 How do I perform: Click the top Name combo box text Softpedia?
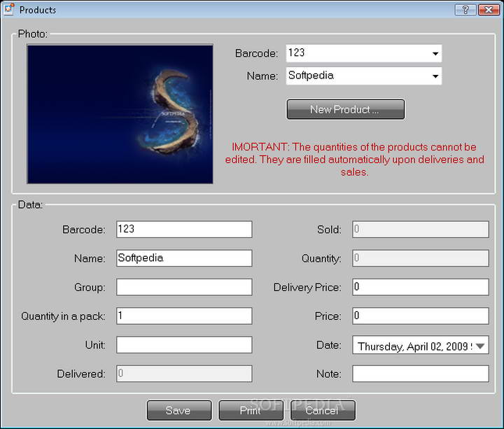pyautogui.click(x=311, y=75)
